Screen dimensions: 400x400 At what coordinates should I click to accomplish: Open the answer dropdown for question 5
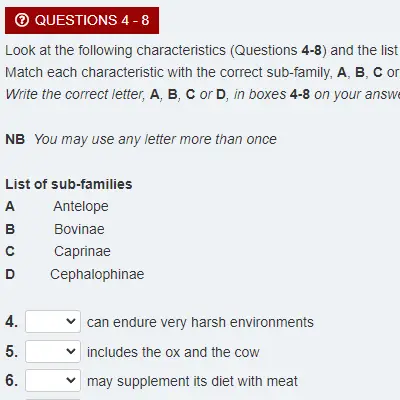53,351
